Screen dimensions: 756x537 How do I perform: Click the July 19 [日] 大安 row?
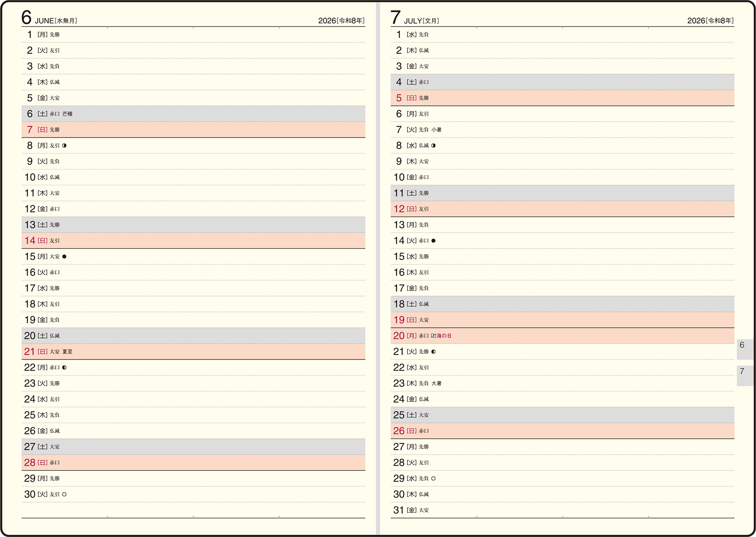[x=562, y=320]
